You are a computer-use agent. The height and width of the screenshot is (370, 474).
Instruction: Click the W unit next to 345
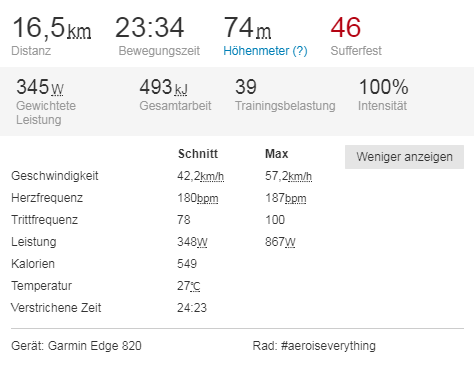point(57,89)
